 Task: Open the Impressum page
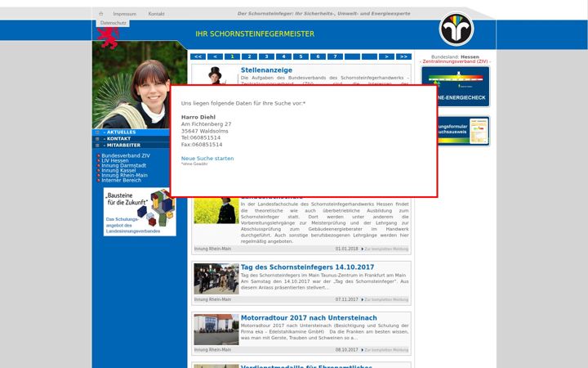click(x=124, y=14)
